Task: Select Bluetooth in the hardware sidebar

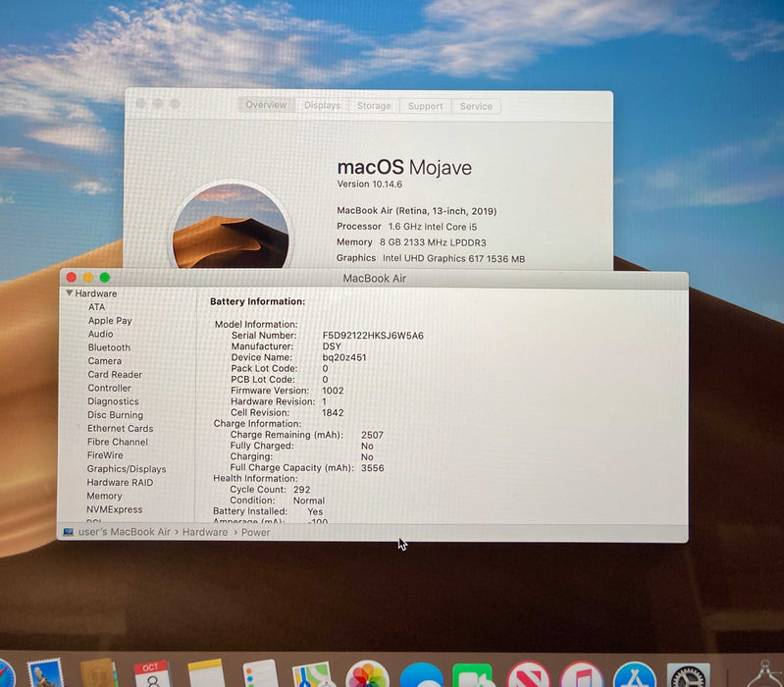Action: pyautogui.click(x=109, y=347)
